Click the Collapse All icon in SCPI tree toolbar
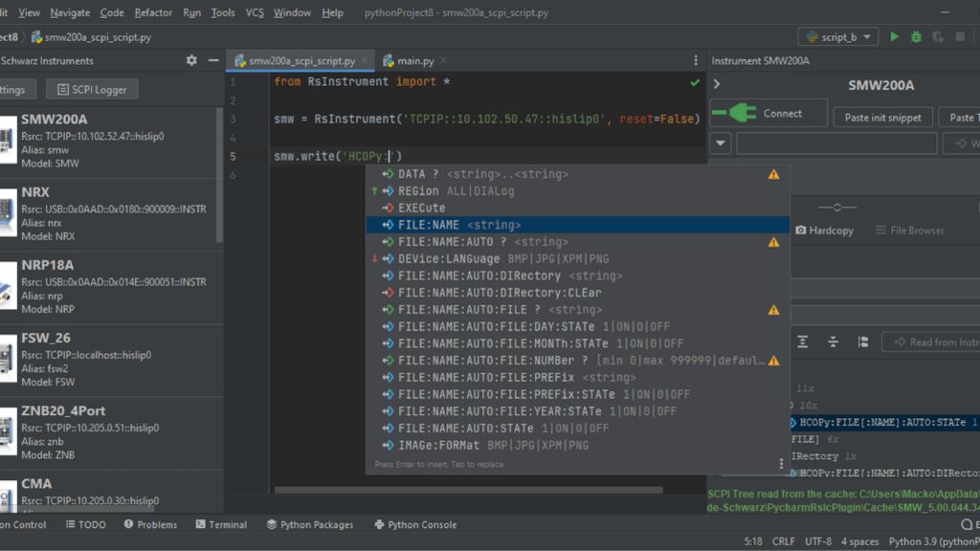This screenshot has width=980, height=551. point(833,342)
